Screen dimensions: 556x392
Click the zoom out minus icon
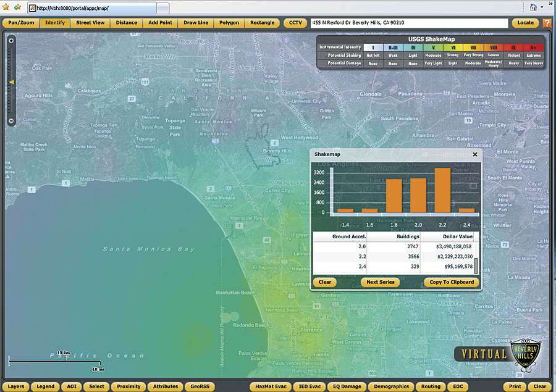11,121
